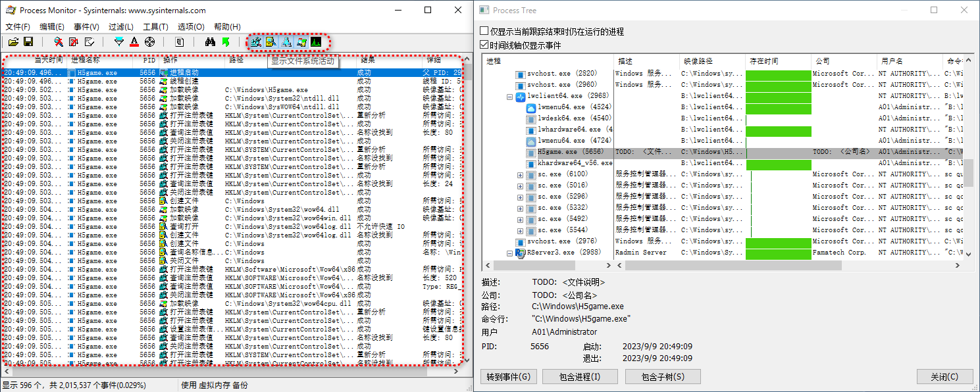Select the svchost.exe (2976) process row
The image size is (980, 392).
click(723, 241)
